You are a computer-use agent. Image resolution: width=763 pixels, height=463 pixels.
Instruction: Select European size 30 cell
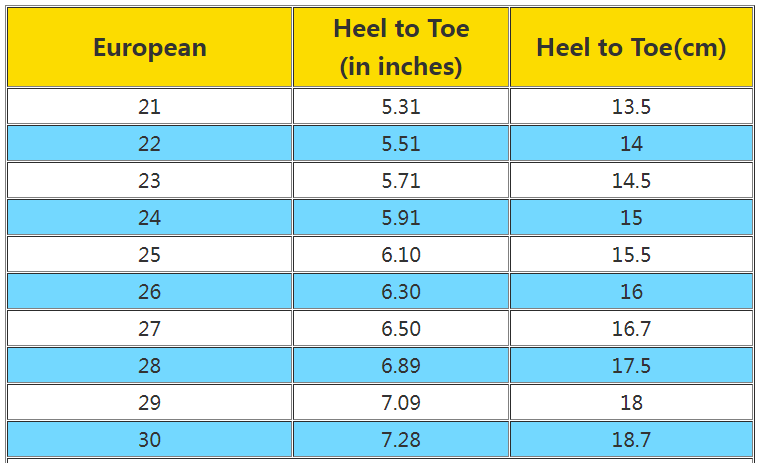[149, 439]
